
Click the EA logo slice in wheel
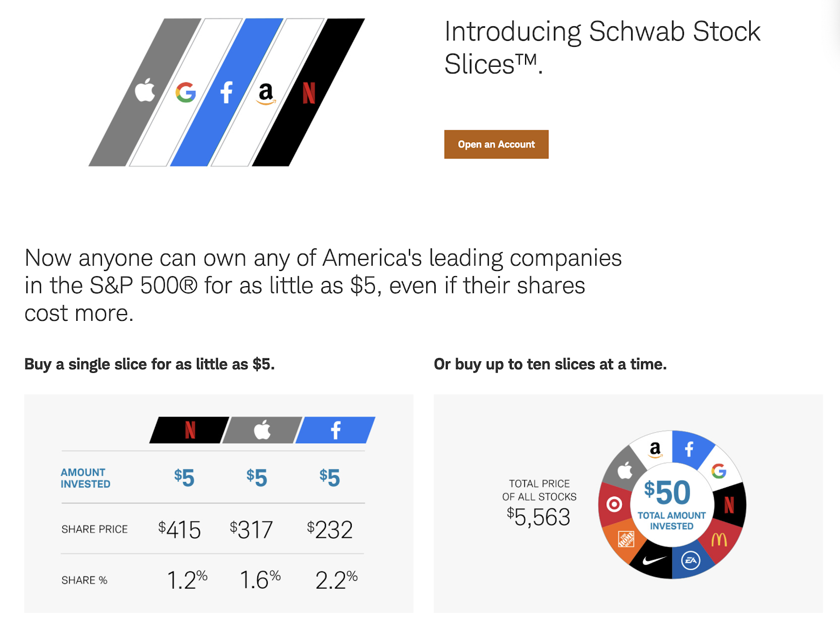pos(691,560)
